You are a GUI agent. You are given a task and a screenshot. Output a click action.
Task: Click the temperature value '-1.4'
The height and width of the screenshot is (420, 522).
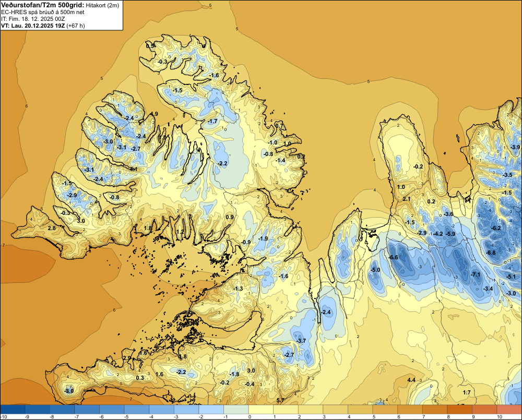click(x=281, y=160)
